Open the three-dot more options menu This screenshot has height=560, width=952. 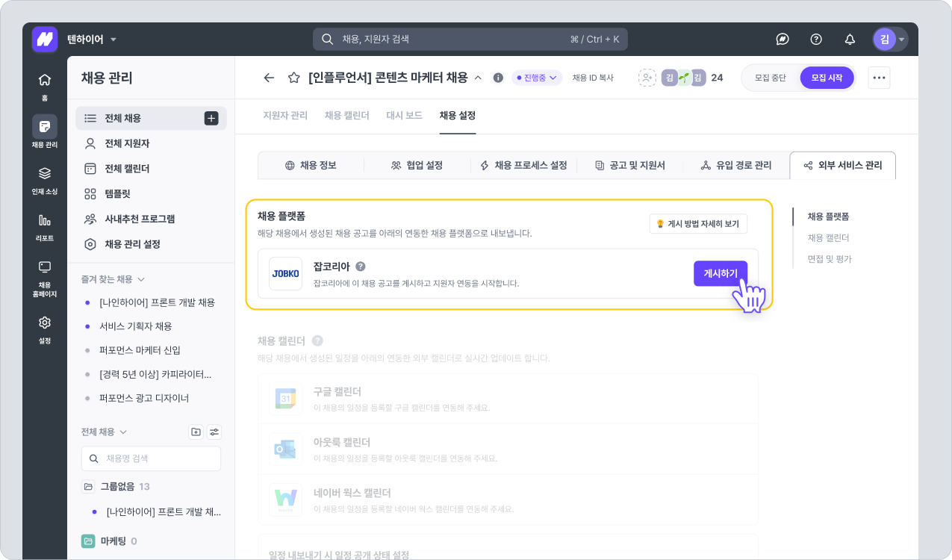[x=879, y=78]
